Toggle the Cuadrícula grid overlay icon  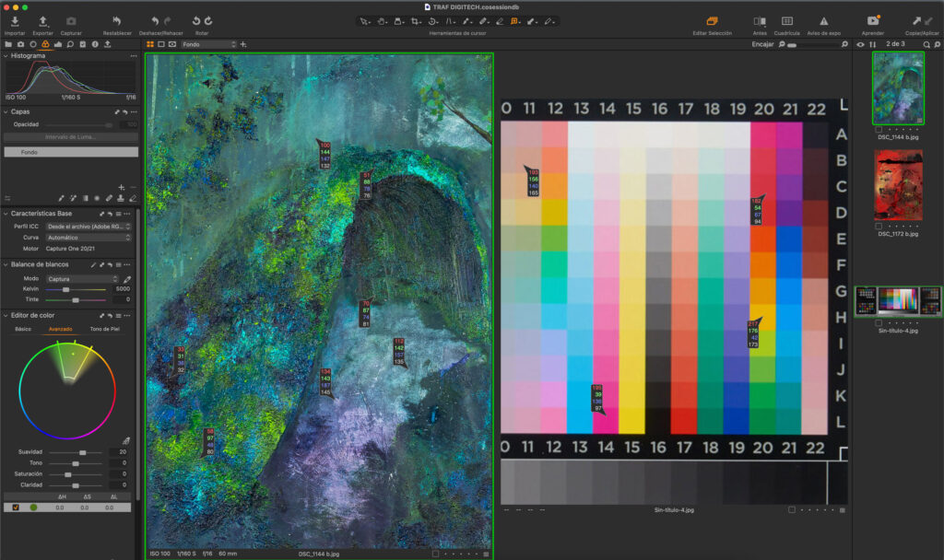click(786, 20)
